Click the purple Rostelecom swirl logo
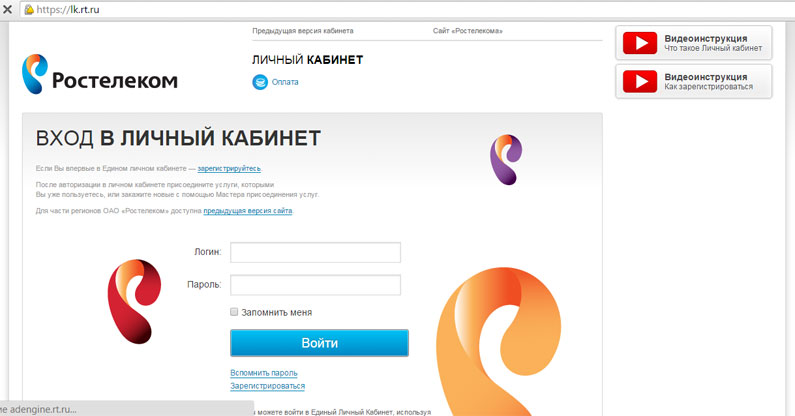Image resolution: width=795 pixels, height=416 pixels. pyautogui.click(x=505, y=159)
